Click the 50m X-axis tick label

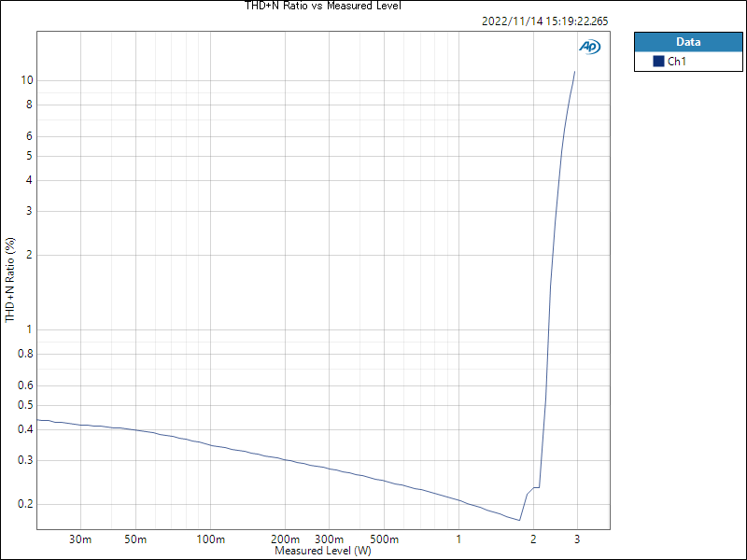[x=135, y=539]
